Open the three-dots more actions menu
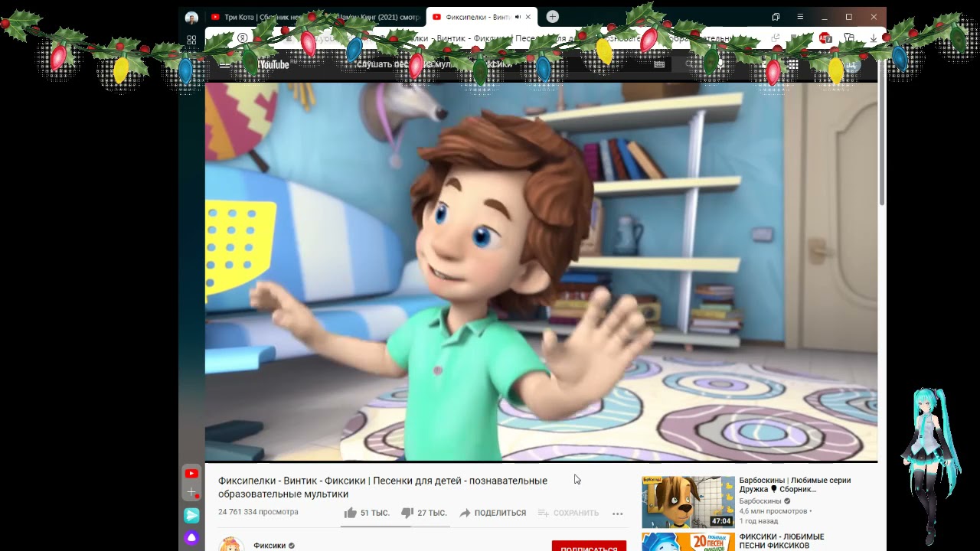980x551 pixels. point(618,514)
